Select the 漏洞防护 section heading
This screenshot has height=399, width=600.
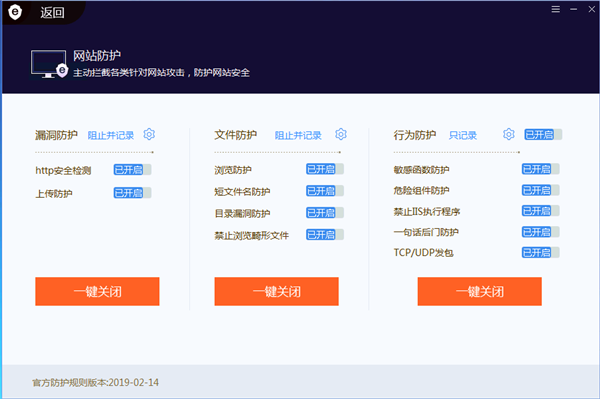pyautogui.click(x=56, y=135)
